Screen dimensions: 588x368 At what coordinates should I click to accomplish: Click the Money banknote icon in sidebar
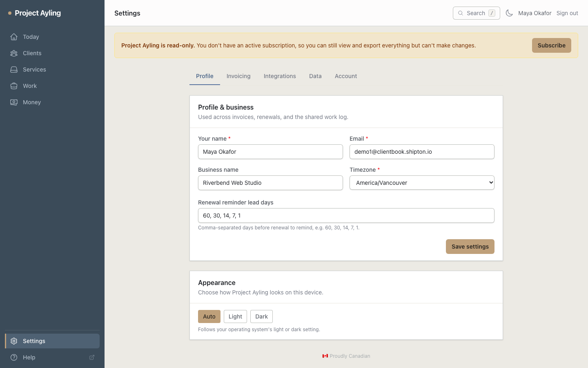pyautogui.click(x=14, y=102)
